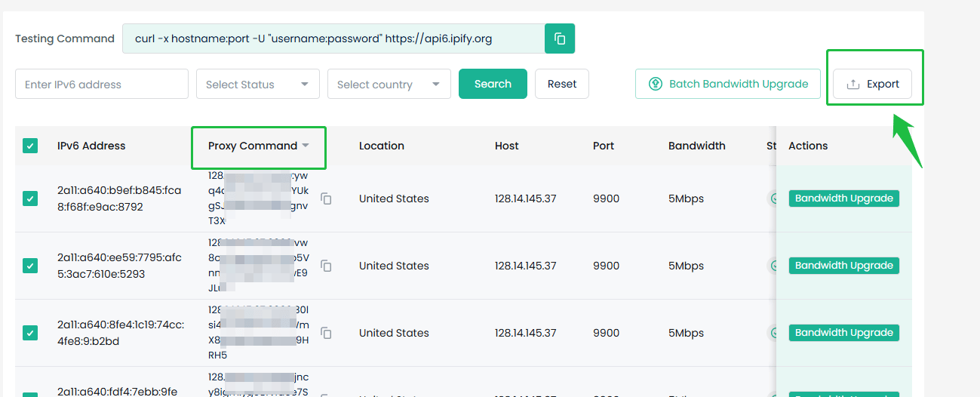Copy proxy command for address ending 5293

[326, 266]
